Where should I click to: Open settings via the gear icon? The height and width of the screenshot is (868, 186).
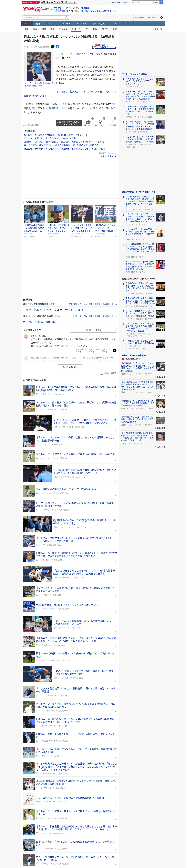point(161,18)
